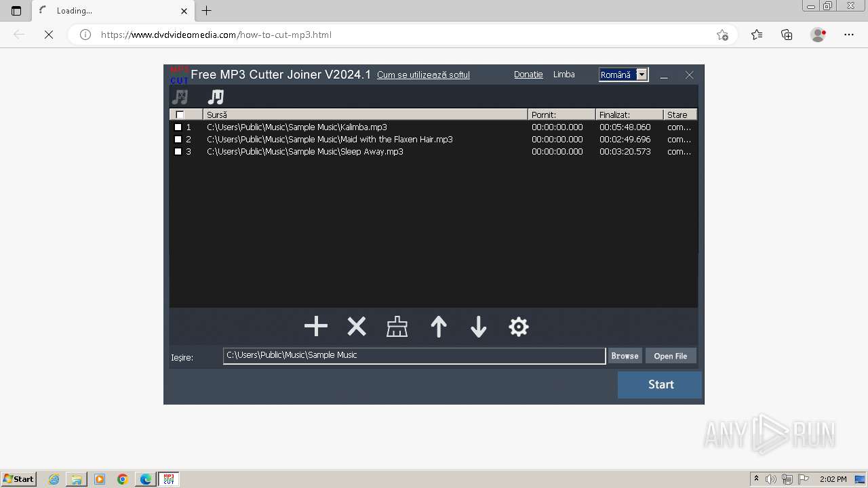
Task: Click end time 00:05:48.060
Action: click(x=625, y=127)
